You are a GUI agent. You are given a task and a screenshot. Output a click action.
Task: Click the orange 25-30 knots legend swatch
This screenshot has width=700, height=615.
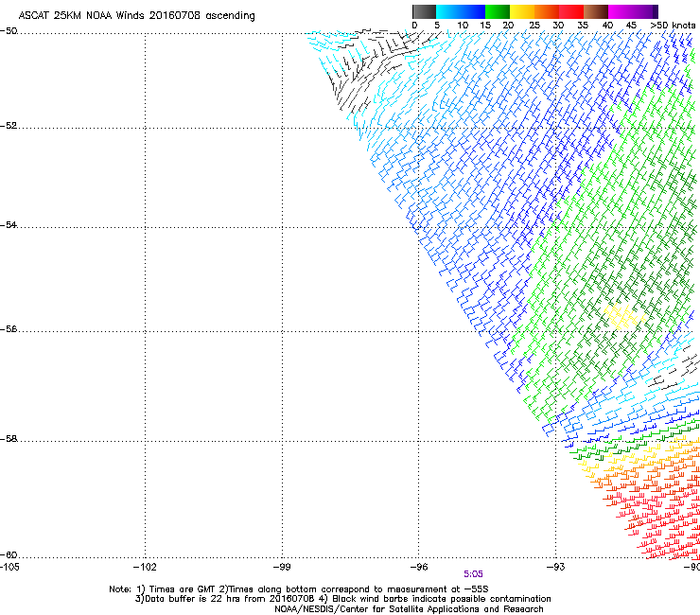[x=547, y=11]
